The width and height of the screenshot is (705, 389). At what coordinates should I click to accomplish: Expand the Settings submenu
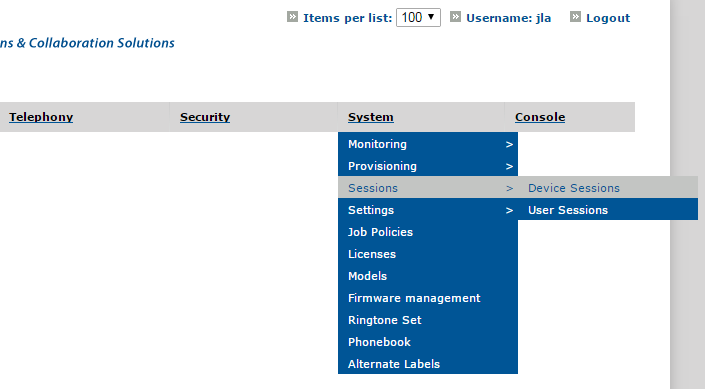click(428, 210)
